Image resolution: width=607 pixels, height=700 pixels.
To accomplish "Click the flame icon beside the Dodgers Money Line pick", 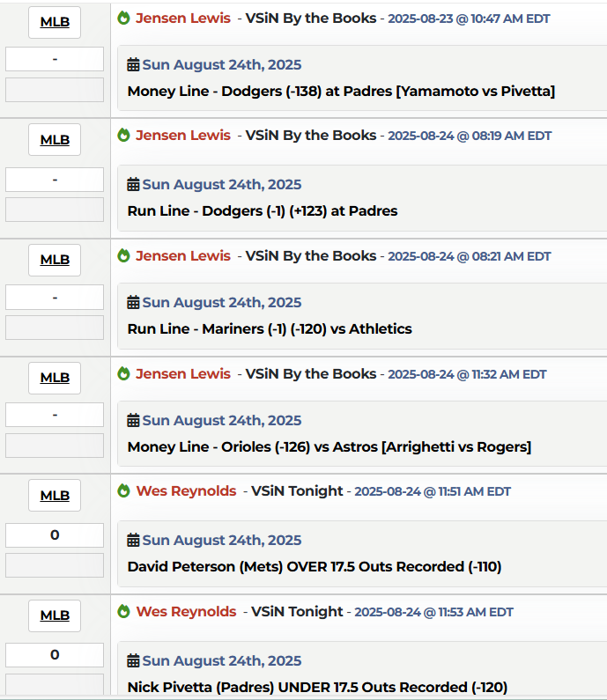I will tap(123, 18).
